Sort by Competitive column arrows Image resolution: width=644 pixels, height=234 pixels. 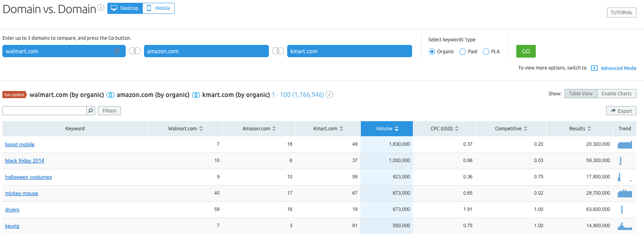[525, 129]
